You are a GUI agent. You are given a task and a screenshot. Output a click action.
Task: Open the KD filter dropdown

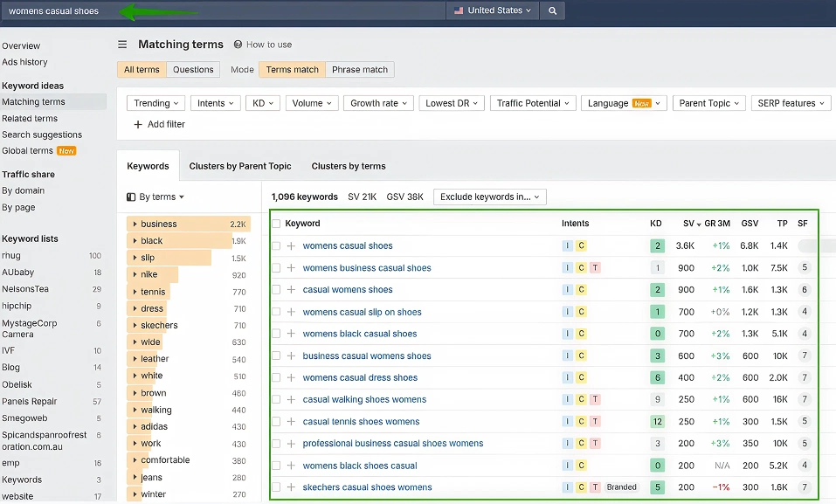(263, 103)
